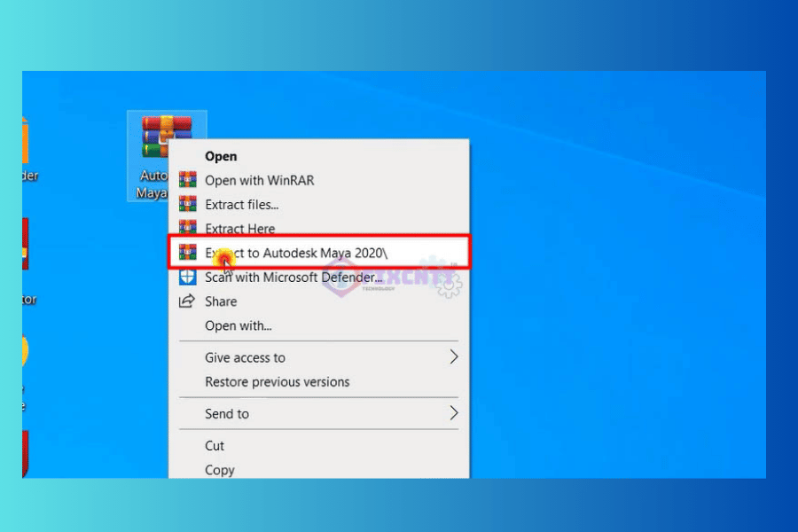798x532 pixels.
Task: Select Open with... from the context menu
Action: tap(238, 325)
